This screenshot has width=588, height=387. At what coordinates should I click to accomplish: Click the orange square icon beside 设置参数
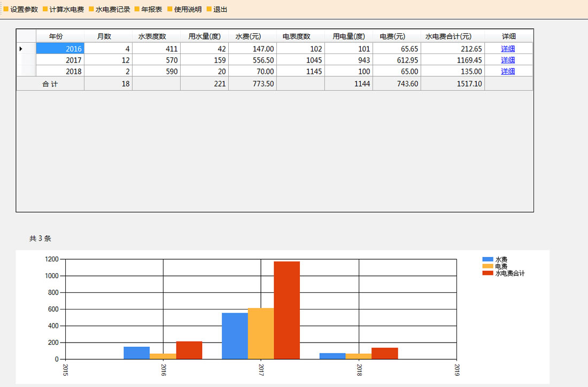point(6,9)
